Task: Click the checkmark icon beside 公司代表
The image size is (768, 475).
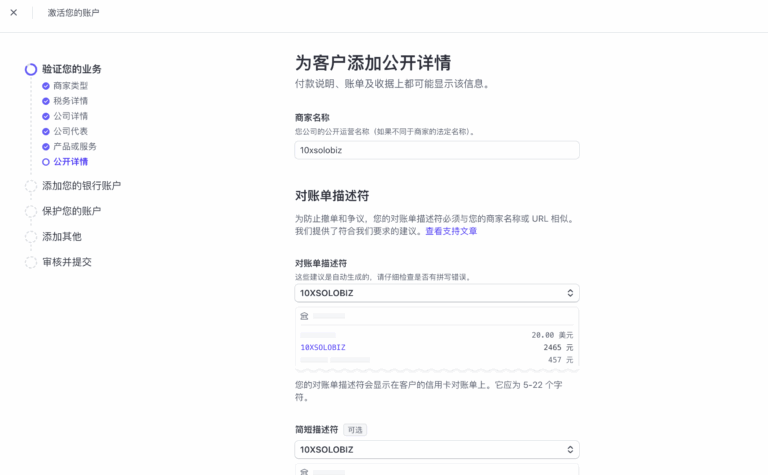Action: point(46,131)
